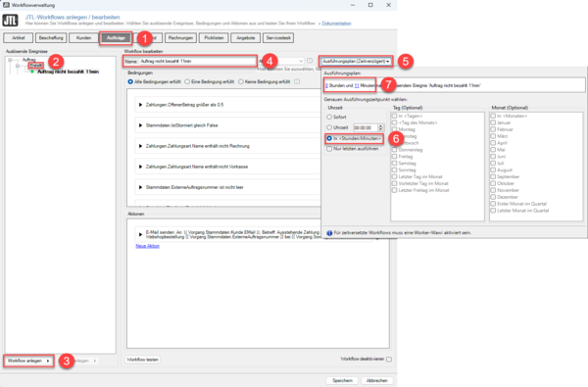The height and width of the screenshot is (387, 588).
Task: Open the Ausführungsplan (Zeitverzögert) dropdown
Action: 356,61
